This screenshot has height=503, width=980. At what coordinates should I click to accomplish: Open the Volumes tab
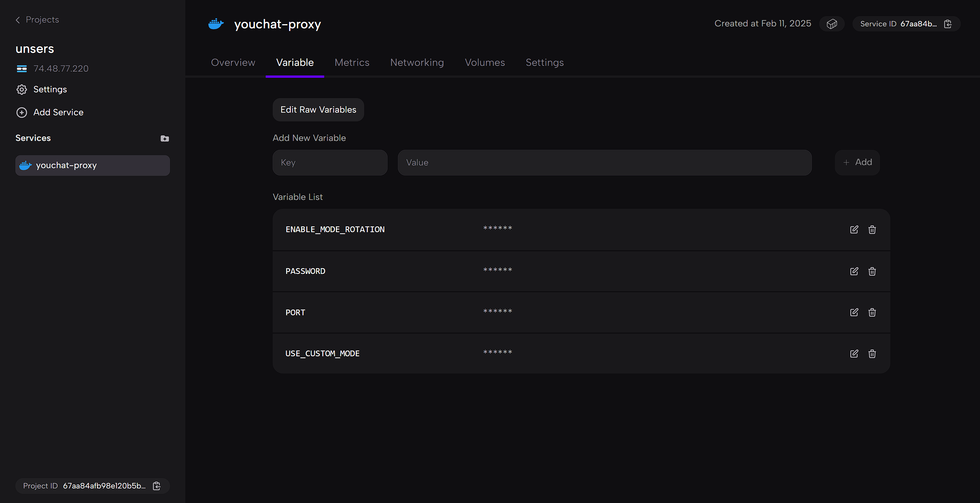coord(484,62)
